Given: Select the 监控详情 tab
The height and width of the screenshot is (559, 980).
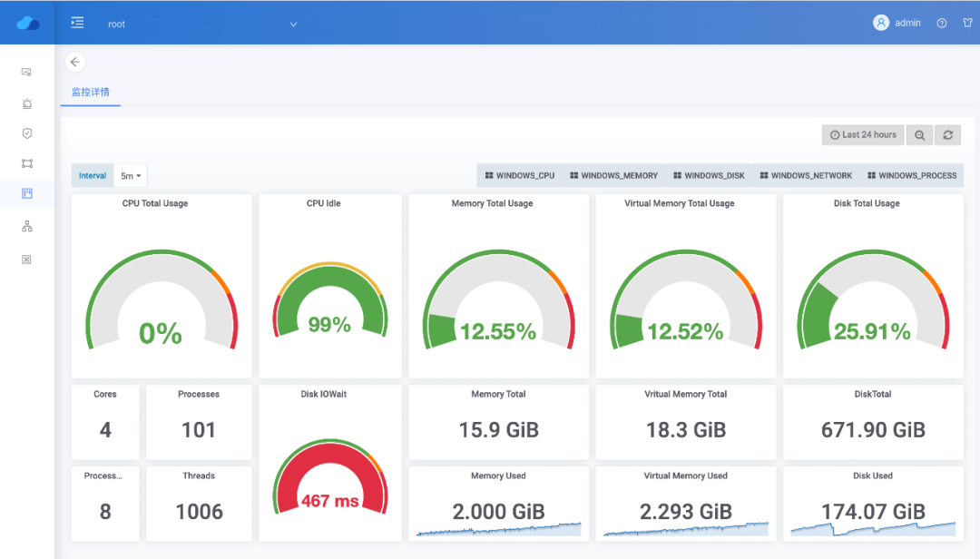Looking at the screenshot, I should click(91, 93).
